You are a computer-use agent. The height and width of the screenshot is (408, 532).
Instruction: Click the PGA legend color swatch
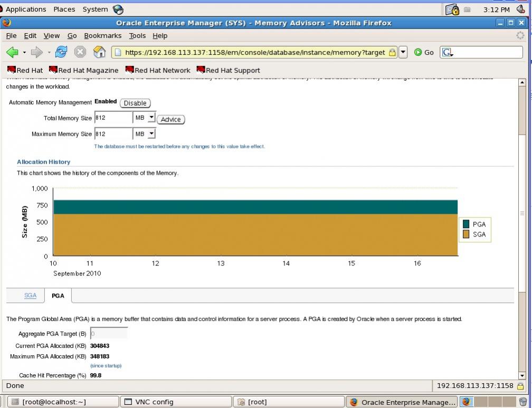point(466,224)
